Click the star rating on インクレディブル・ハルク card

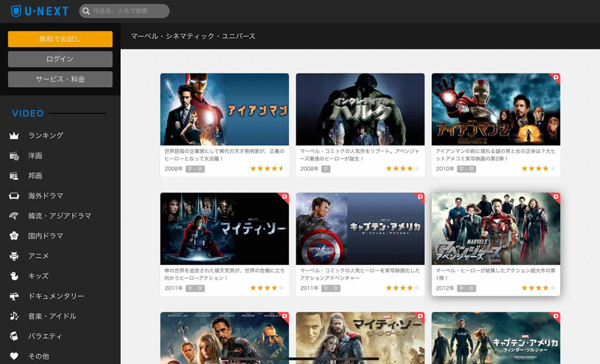403,169
